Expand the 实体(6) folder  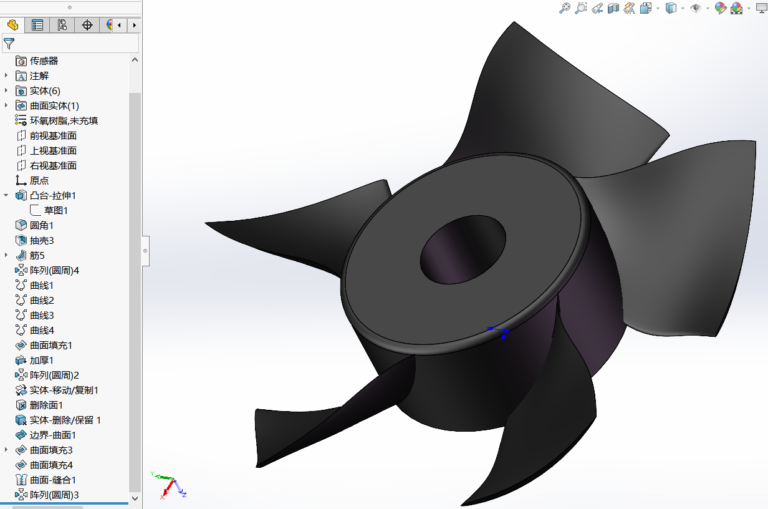coord(6,91)
